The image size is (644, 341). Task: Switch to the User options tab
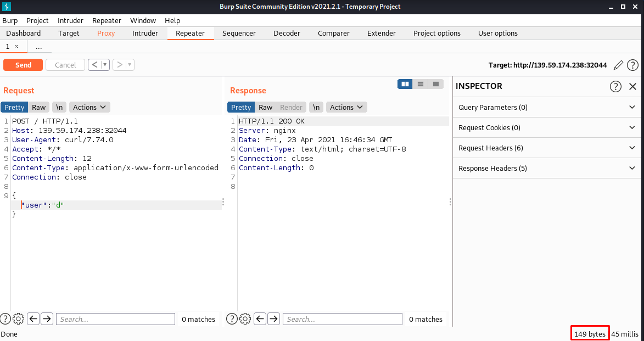[498, 33]
